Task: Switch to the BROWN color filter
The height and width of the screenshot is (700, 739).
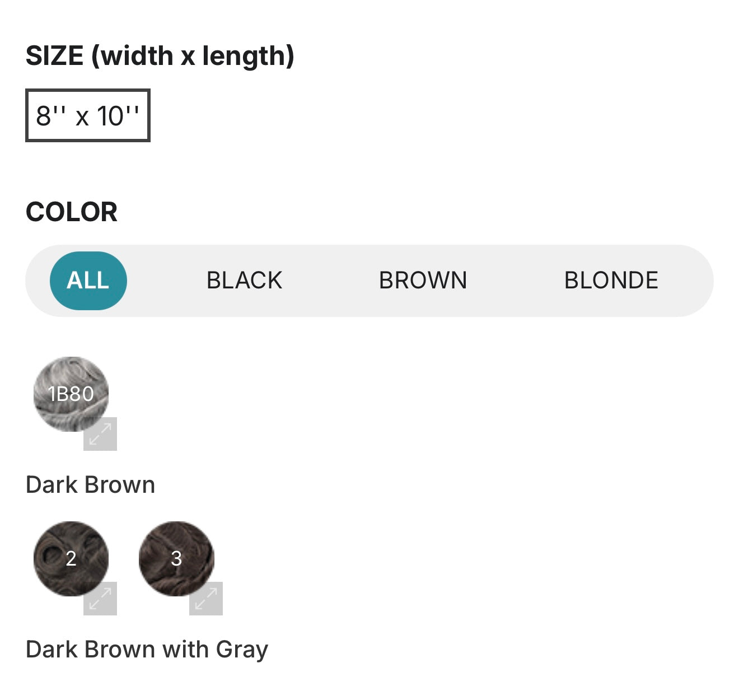Action: [423, 281]
